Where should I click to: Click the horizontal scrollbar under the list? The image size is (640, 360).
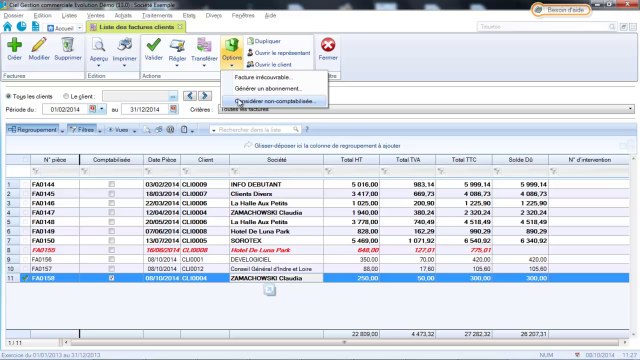[x=345, y=342]
